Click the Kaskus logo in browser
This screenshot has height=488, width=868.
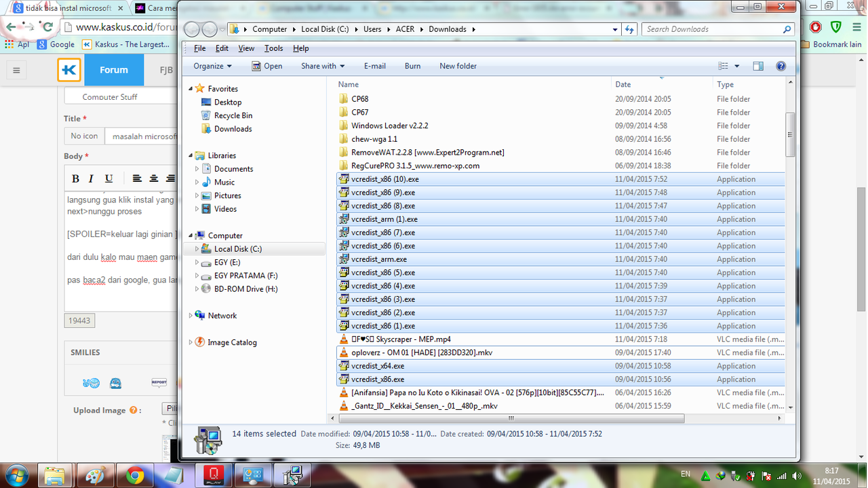(x=69, y=70)
